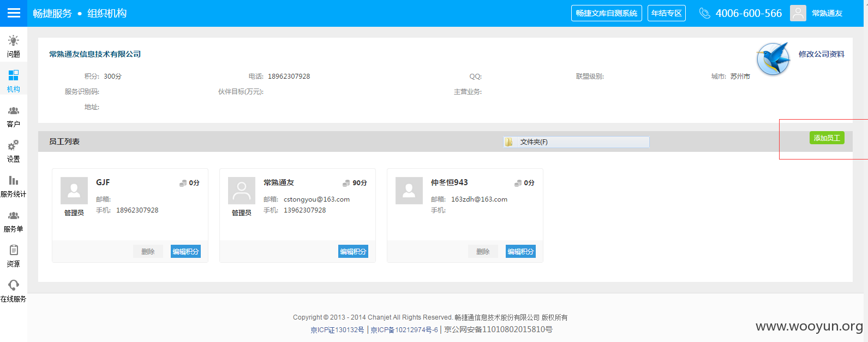
Task: Click the hotline number 4006-600-566
Action: pos(749,13)
